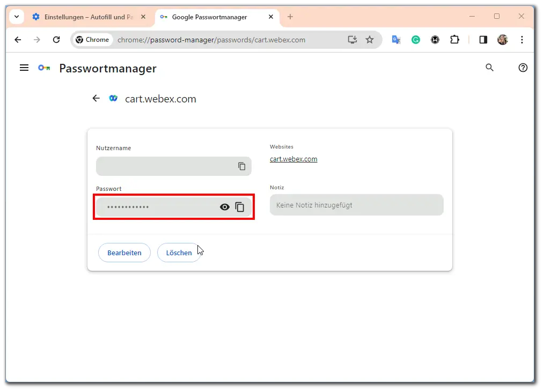Click the Passwortmanager heading text
This screenshot has width=544, height=392.
click(108, 68)
